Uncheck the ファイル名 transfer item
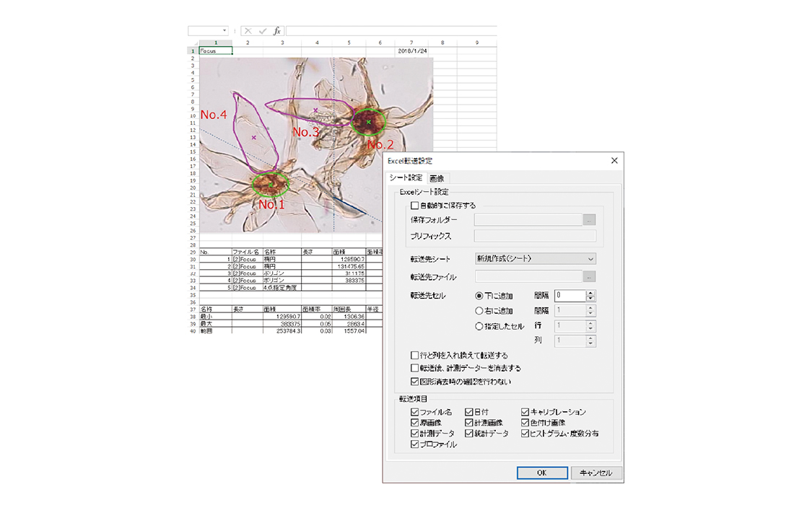Screen dimensions: 812x505 [x=414, y=412]
